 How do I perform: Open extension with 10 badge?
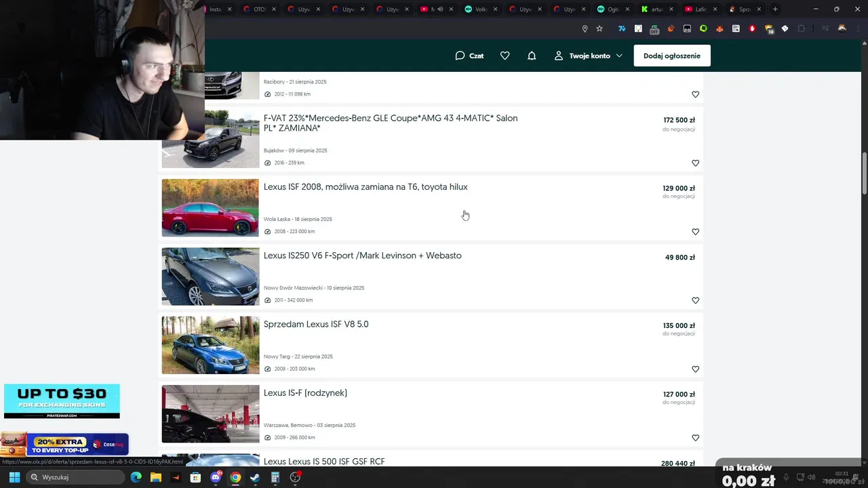coord(769,29)
